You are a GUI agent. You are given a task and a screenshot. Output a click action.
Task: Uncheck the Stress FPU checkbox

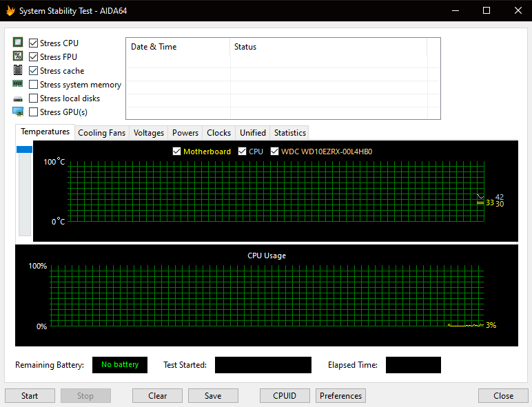[33, 57]
